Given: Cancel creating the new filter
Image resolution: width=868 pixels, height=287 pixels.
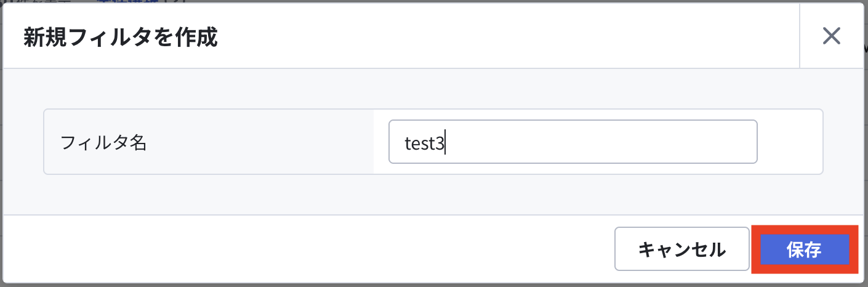Looking at the screenshot, I should click(x=682, y=250).
